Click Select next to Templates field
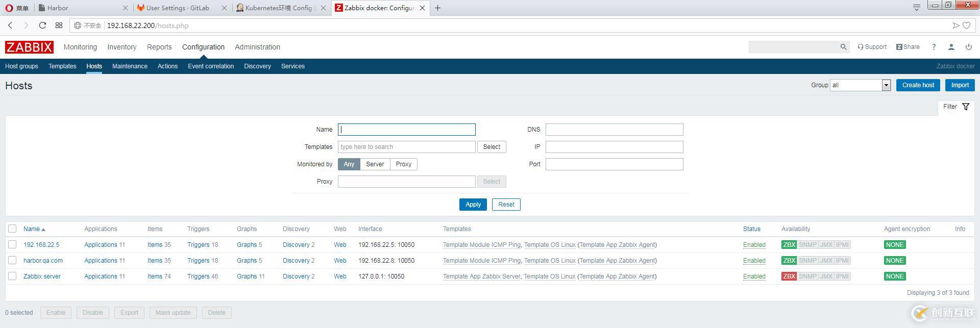 pos(492,147)
